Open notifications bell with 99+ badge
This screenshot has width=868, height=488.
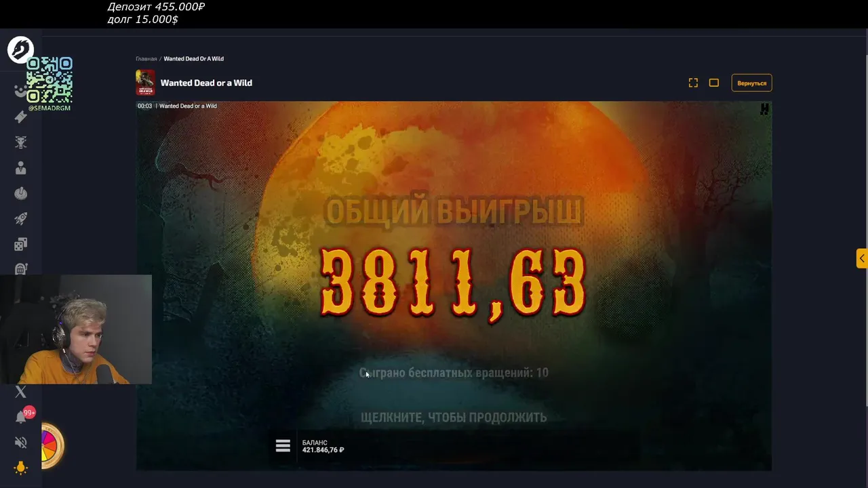[x=22, y=416]
